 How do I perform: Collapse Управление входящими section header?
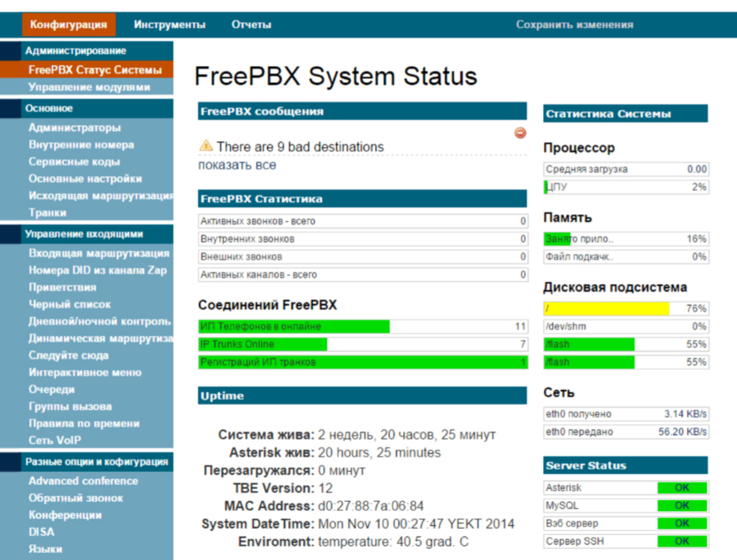(87, 234)
